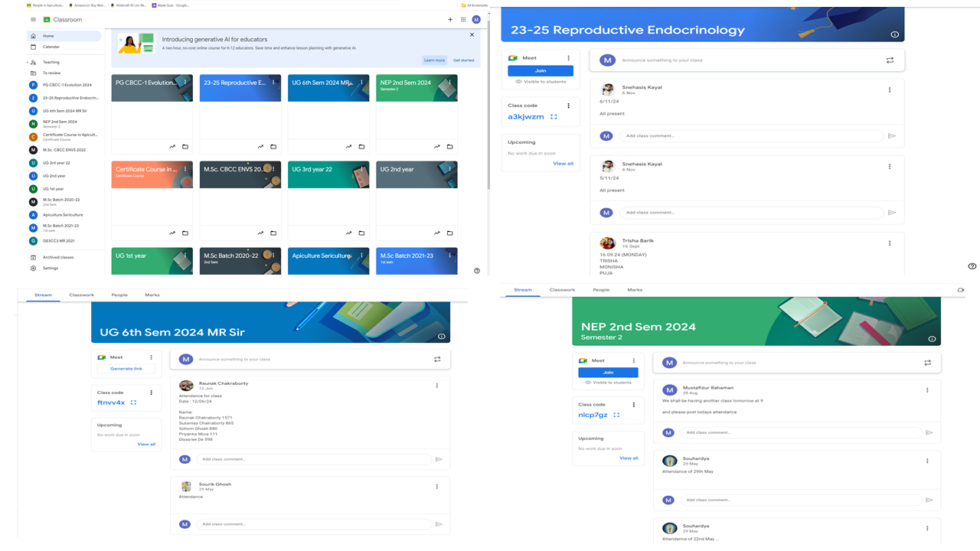Open Drive folder icon on UG 2nd year card
This screenshot has width=980, height=551.
450,233
